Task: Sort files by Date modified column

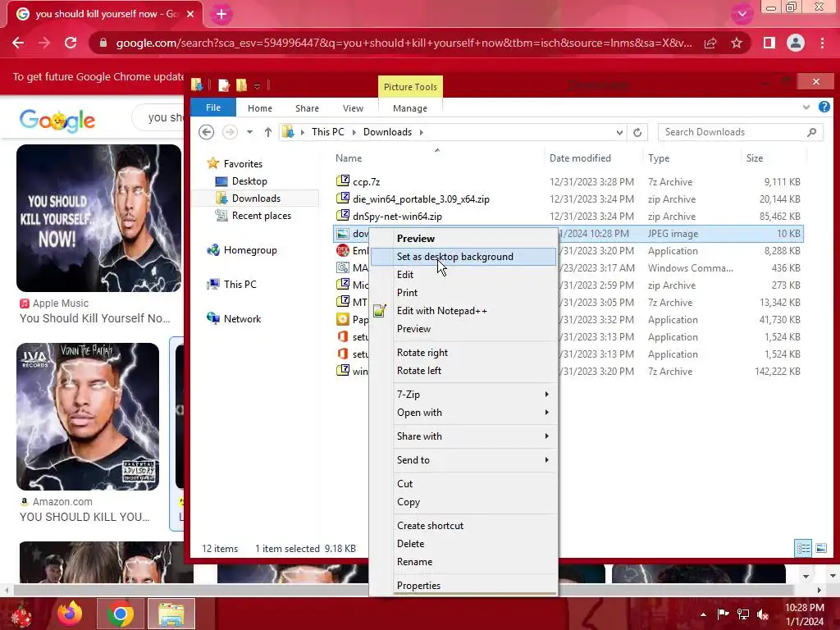Action: pos(580,158)
